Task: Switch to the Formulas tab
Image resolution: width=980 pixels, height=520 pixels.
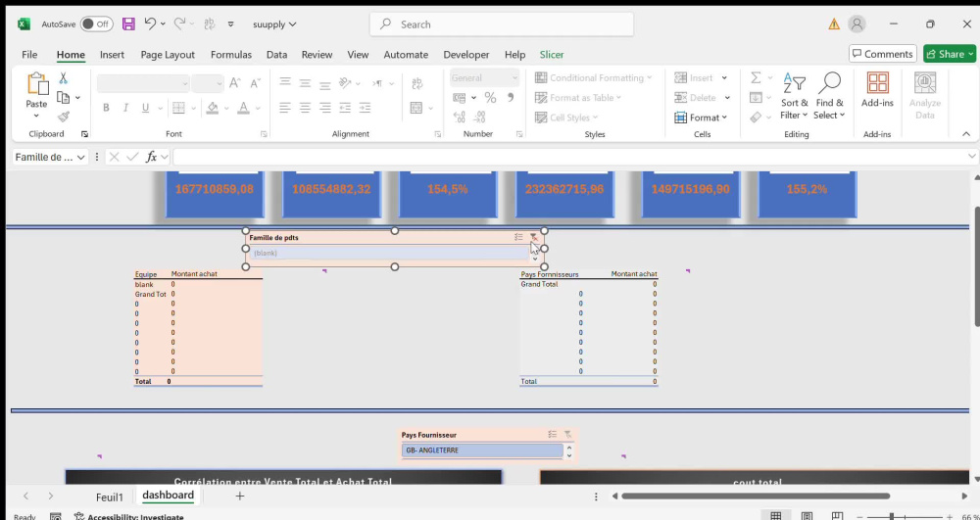Action: [x=231, y=54]
